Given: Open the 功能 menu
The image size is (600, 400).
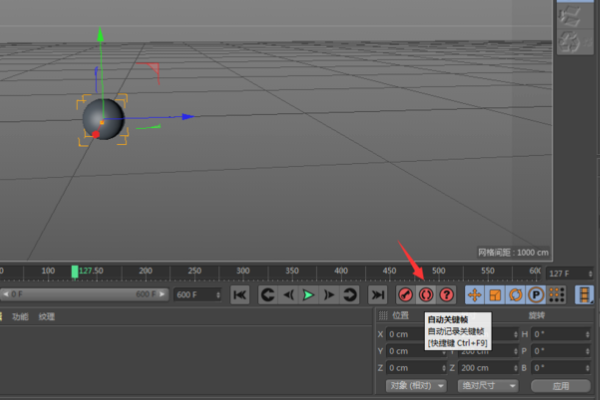Looking at the screenshot, I should coord(20,317).
